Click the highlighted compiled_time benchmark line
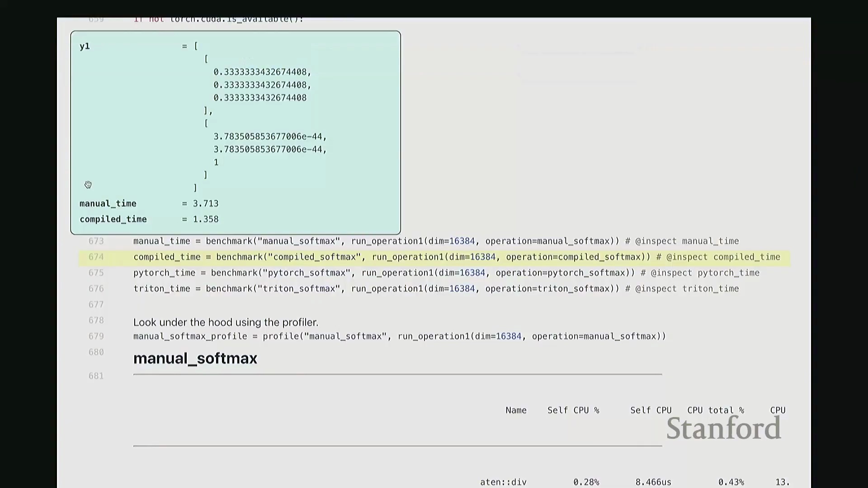 click(x=457, y=257)
